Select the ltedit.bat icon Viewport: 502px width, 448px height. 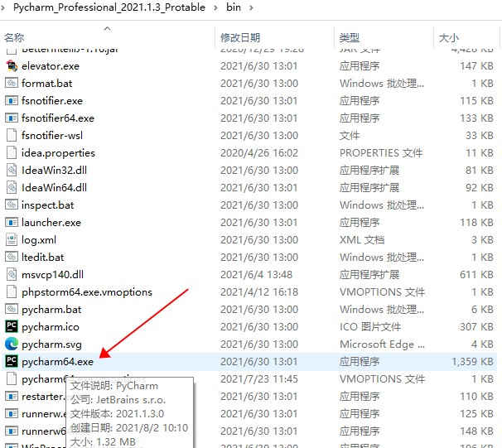pyautogui.click(x=12, y=257)
